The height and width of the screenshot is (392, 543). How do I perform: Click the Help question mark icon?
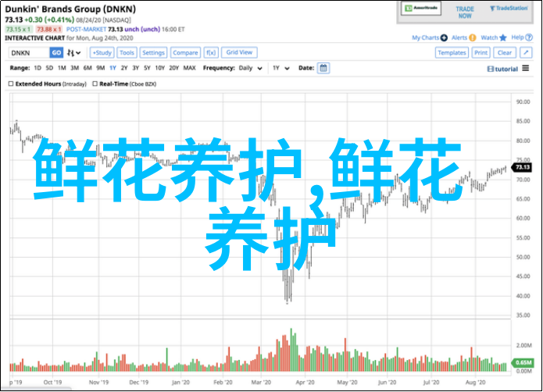(529, 37)
